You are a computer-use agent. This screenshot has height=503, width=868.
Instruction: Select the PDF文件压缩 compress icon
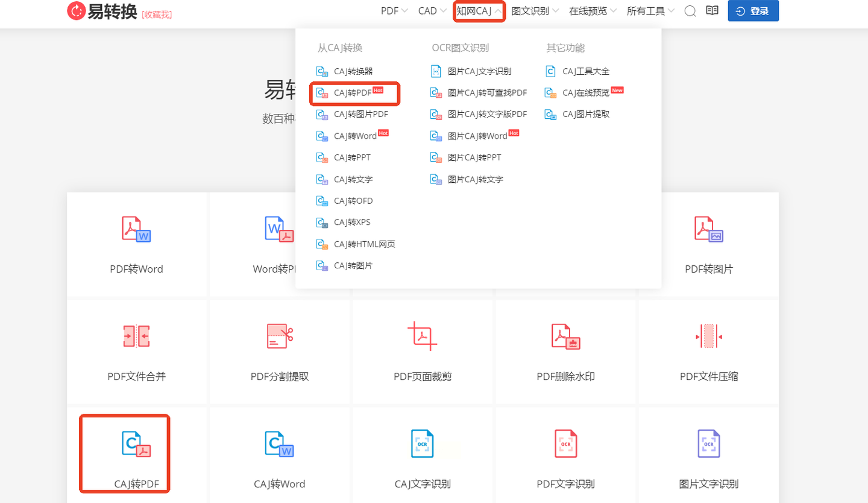(709, 336)
